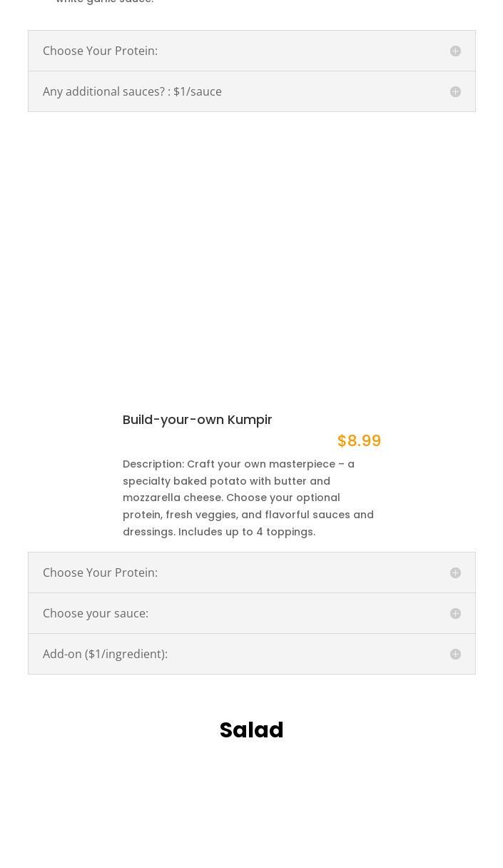503x868 pixels.
Task: Click the Salad section heading
Action: click(x=251, y=730)
